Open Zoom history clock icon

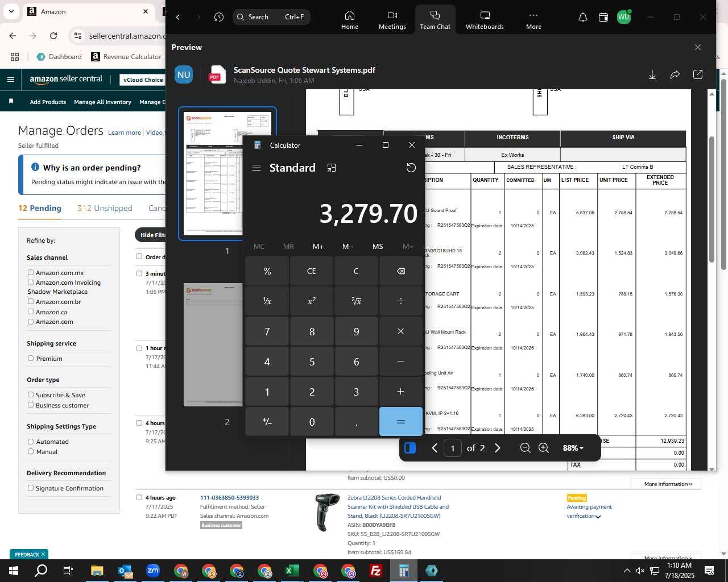tap(219, 17)
